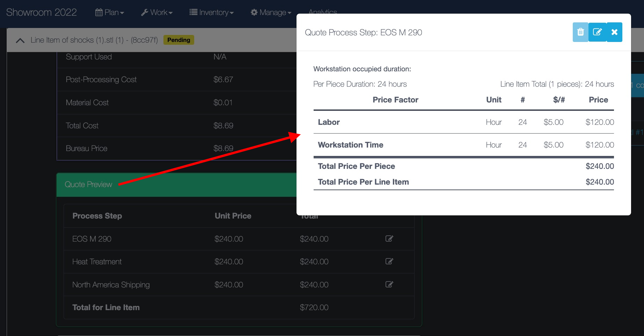
Task: Click the Showroom 2022 brand link
Action: [x=42, y=13]
